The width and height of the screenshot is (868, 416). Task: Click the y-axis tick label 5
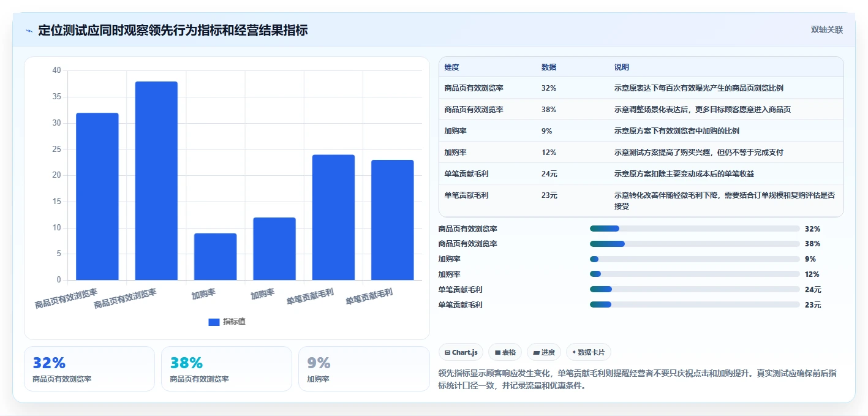(x=59, y=254)
